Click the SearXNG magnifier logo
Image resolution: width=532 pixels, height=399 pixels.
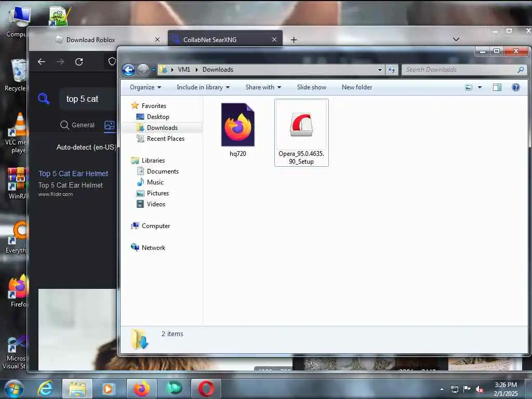tap(44, 99)
